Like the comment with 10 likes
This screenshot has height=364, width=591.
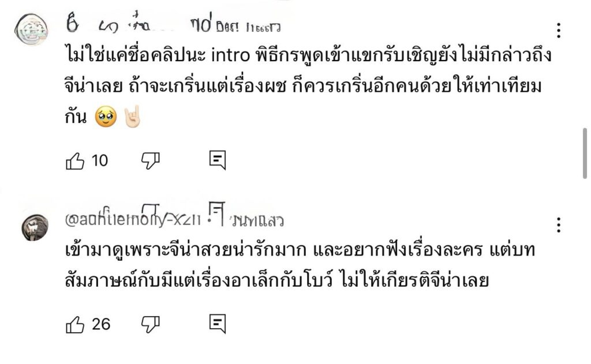[x=75, y=160]
